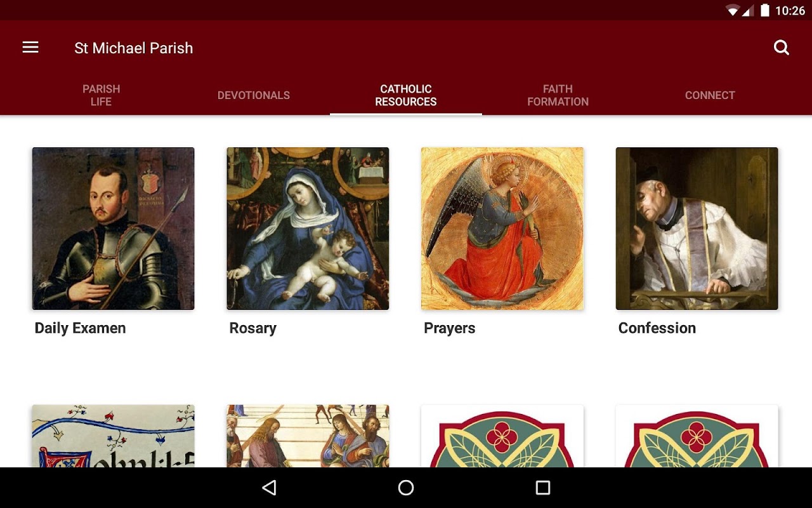Tap the Android home circle button
The height and width of the screenshot is (508, 812).
click(406, 488)
